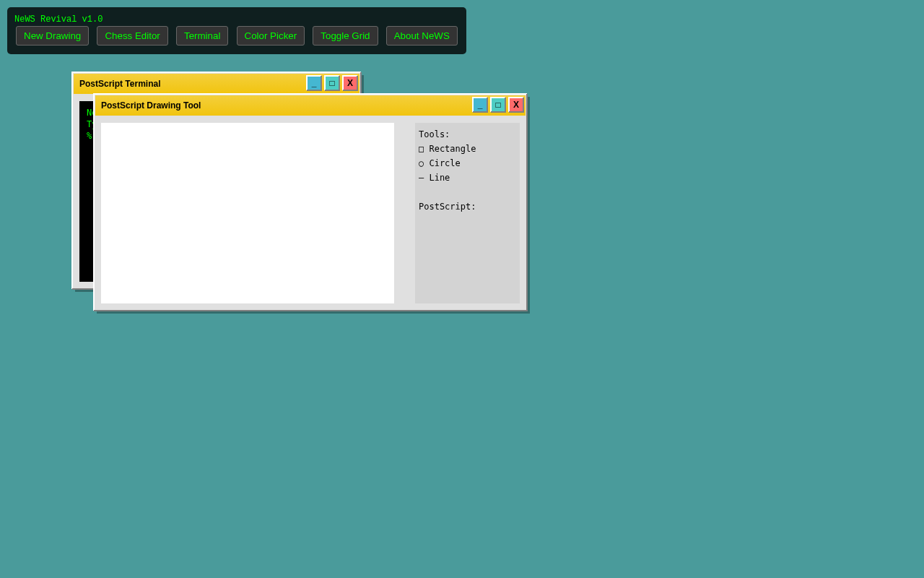Minimize the PostScript Drawing Tool window
924x578 pixels.
[480, 105]
